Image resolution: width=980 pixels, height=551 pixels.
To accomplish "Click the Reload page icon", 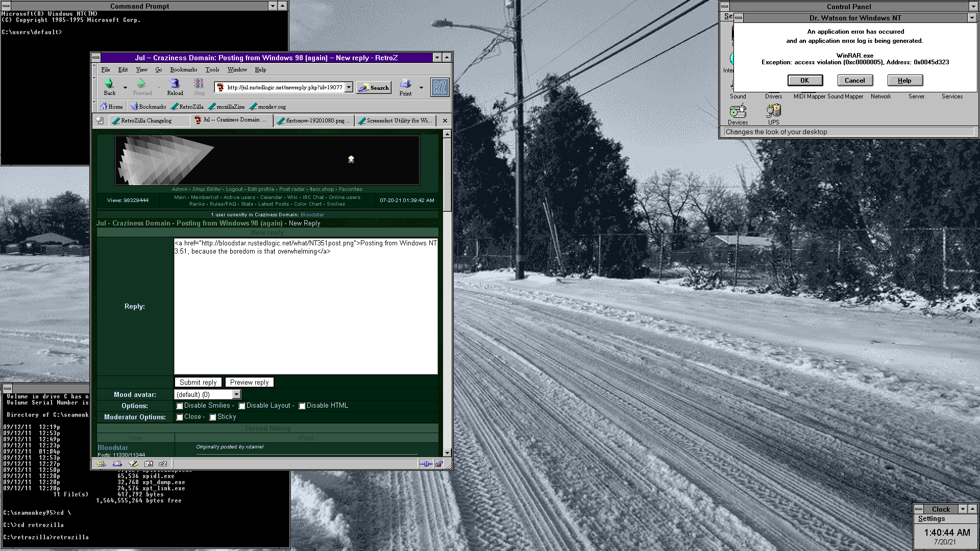I will coord(175,84).
